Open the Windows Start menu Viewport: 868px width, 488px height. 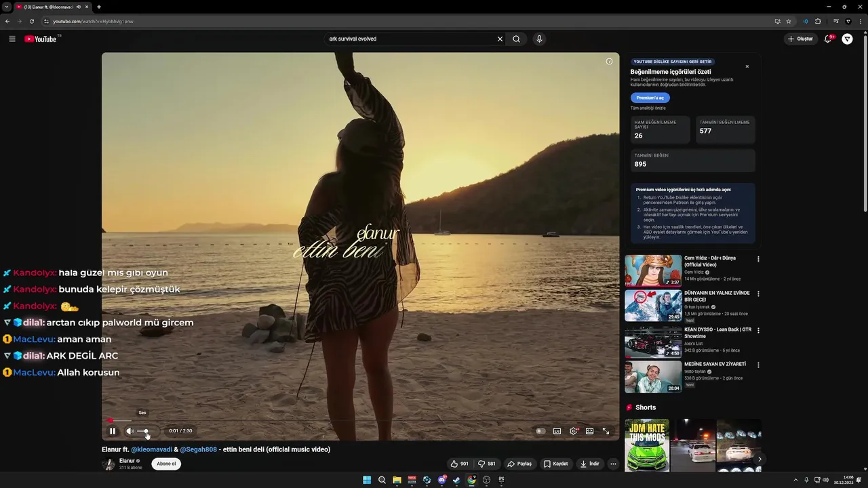coord(367,480)
